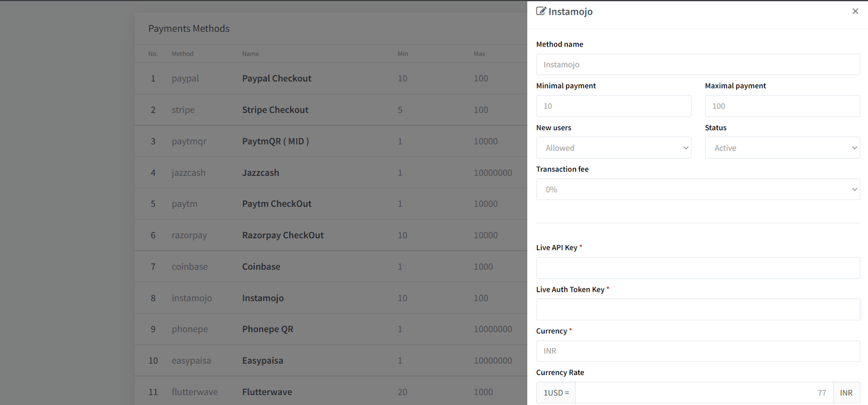
Task: Click the Jazzcash payment method
Action: click(x=260, y=173)
